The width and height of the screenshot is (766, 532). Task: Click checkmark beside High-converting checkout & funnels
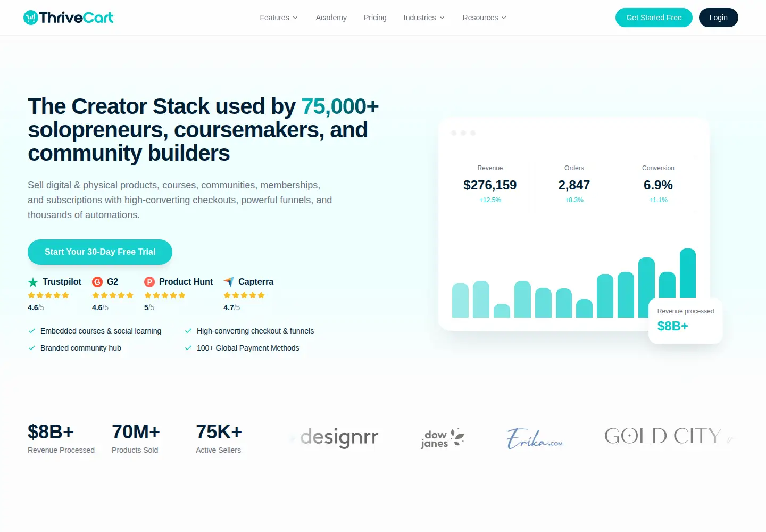tap(188, 331)
